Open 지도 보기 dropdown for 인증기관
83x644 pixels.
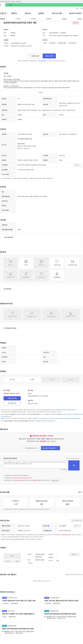77,526
